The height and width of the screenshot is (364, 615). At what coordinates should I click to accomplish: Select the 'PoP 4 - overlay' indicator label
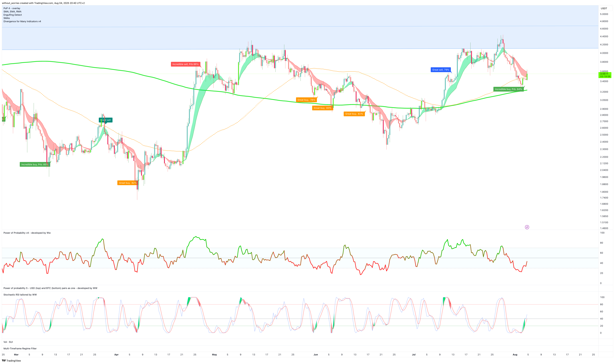(12, 8)
